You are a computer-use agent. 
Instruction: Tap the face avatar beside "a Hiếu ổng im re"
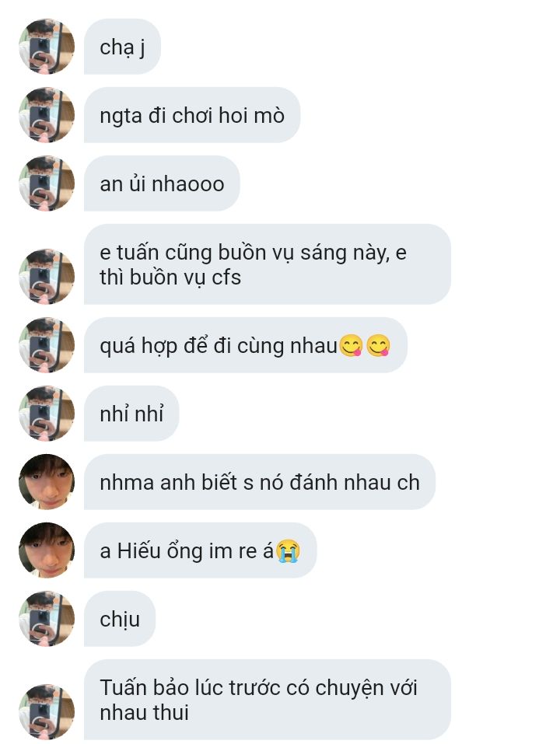(x=47, y=550)
